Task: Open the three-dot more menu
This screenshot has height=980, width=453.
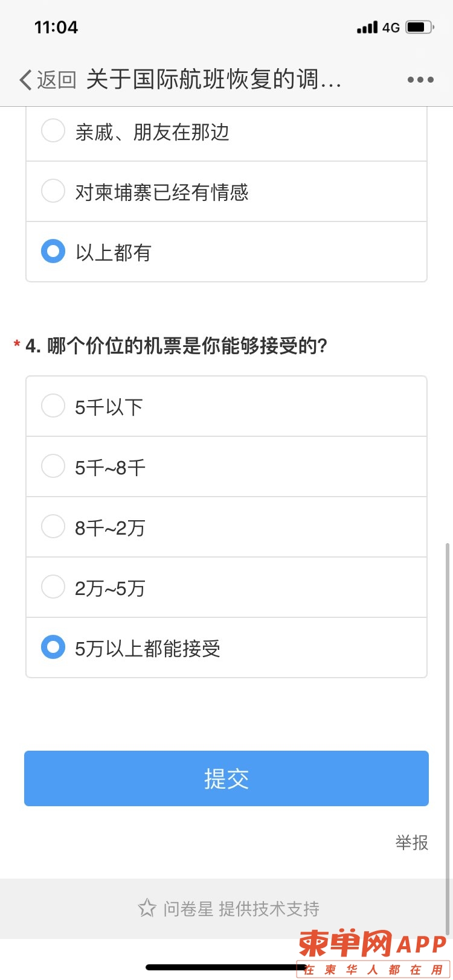Action: pyautogui.click(x=420, y=80)
